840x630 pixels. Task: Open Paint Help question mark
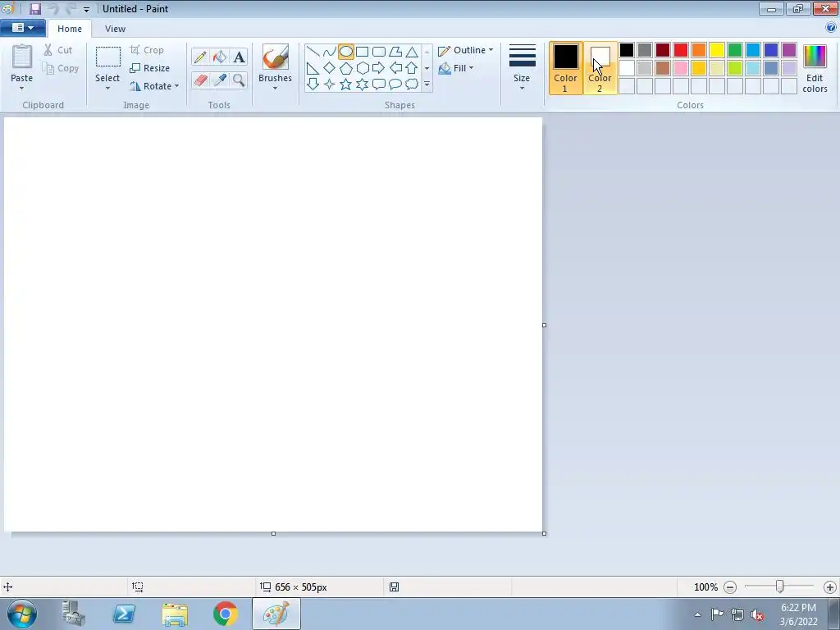click(x=831, y=28)
